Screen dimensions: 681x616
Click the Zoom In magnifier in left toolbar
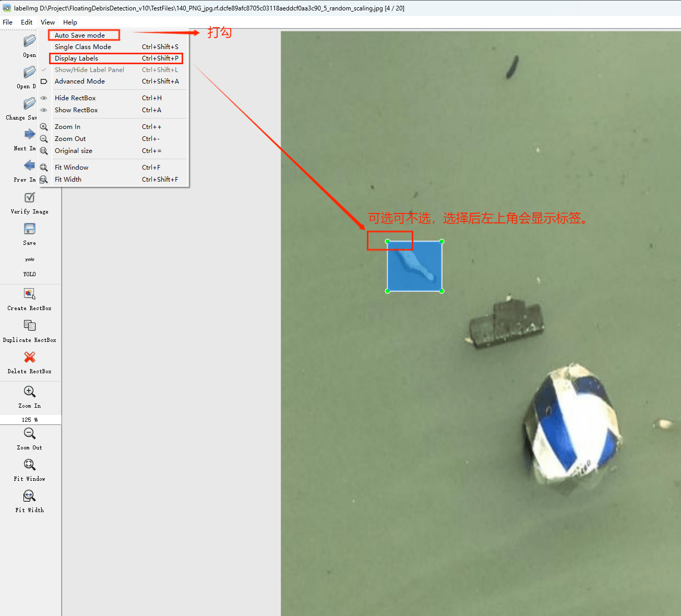coord(30,392)
